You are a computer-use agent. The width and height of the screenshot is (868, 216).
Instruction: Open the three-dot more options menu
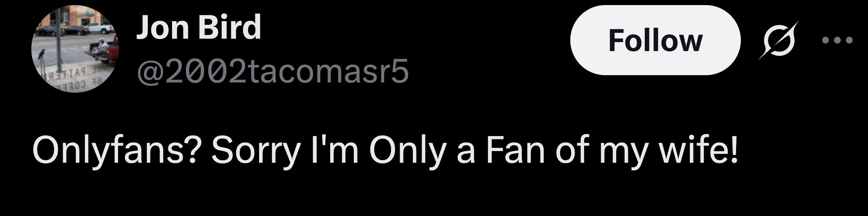[837, 40]
